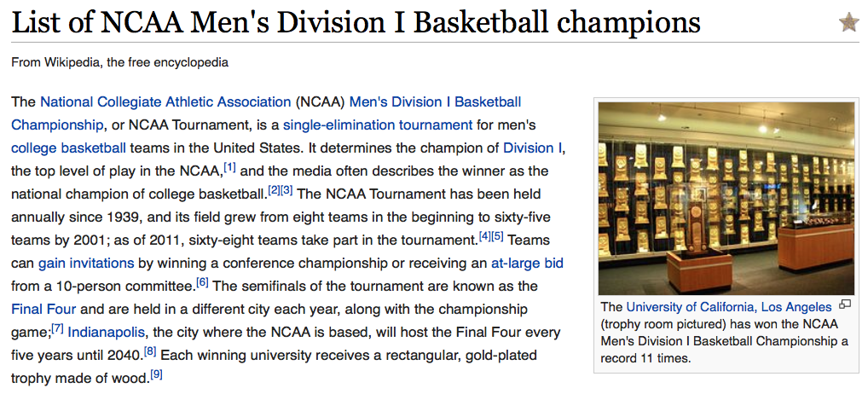This screenshot has height=394, width=868.
Task: Jump to citation reference [6]
Action: 203,282
